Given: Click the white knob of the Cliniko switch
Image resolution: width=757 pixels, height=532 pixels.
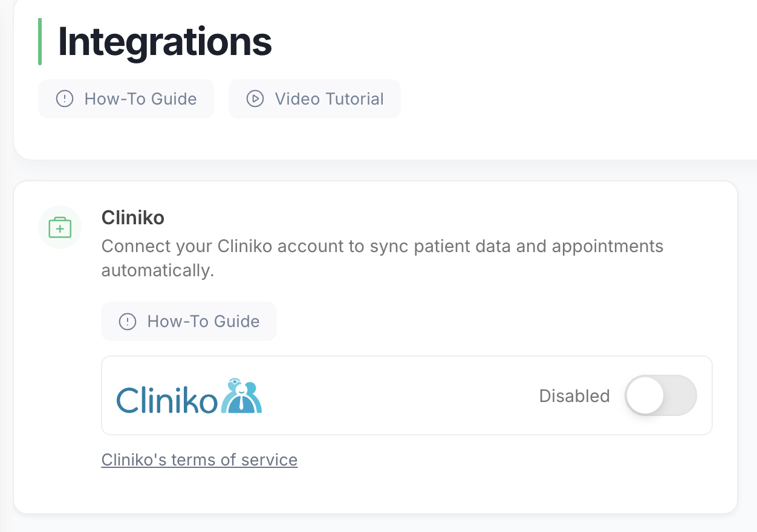Looking at the screenshot, I should tap(645, 396).
